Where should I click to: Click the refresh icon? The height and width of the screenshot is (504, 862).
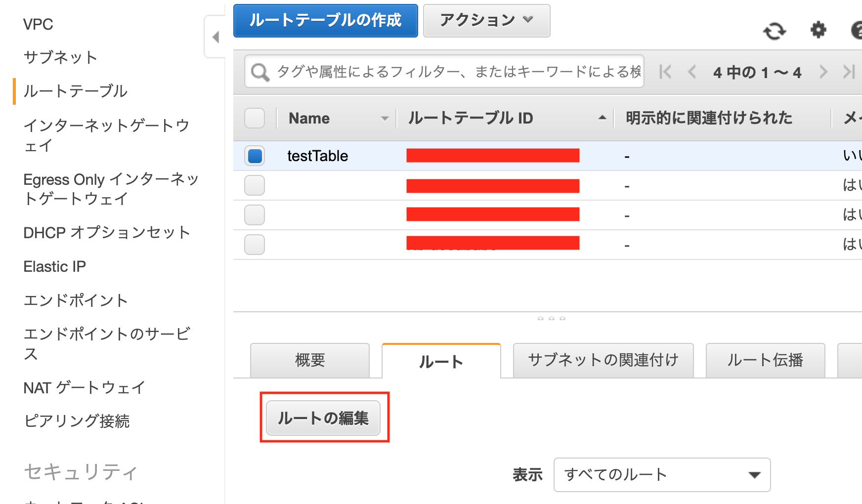pyautogui.click(x=774, y=31)
